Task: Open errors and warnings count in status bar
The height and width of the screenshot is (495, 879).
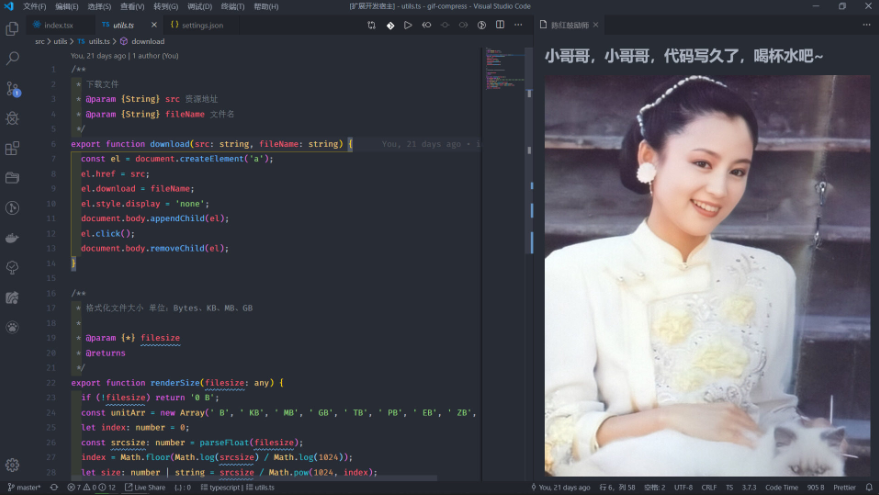Action: (x=91, y=487)
